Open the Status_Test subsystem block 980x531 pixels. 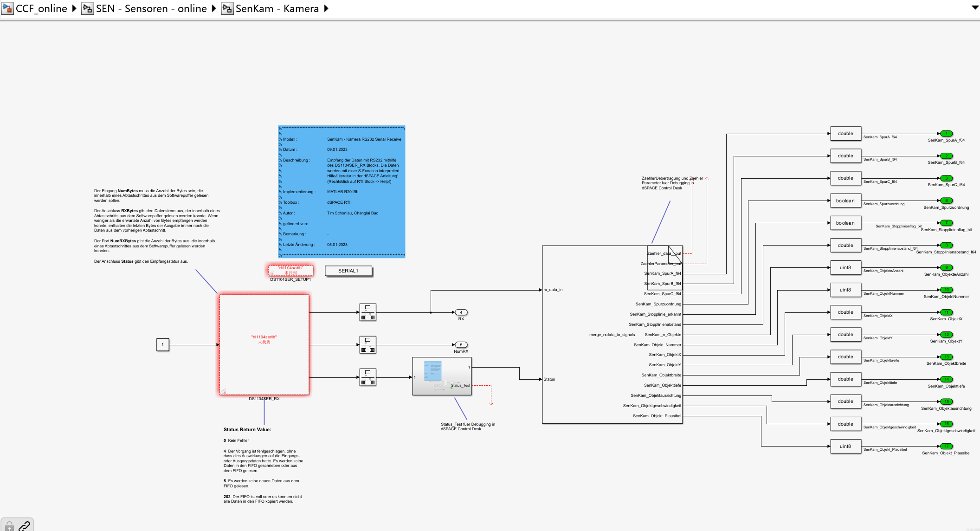442,376
